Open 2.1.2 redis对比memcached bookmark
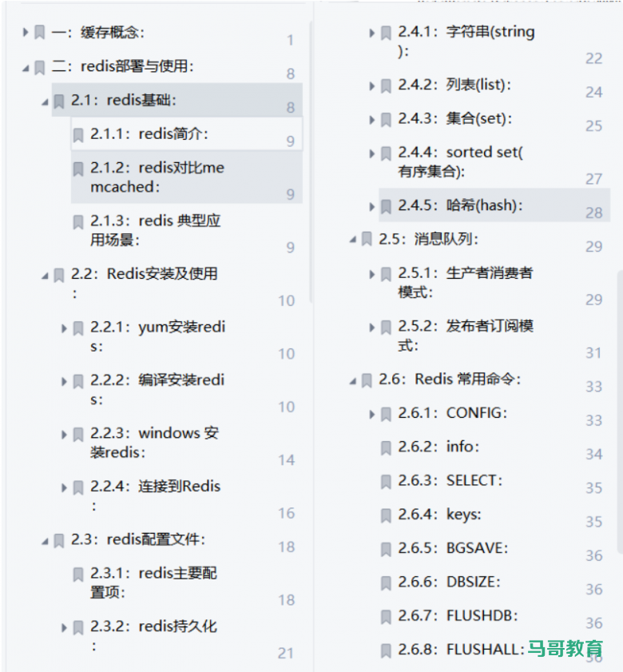623x672 pixels. [x=157, y=177]
